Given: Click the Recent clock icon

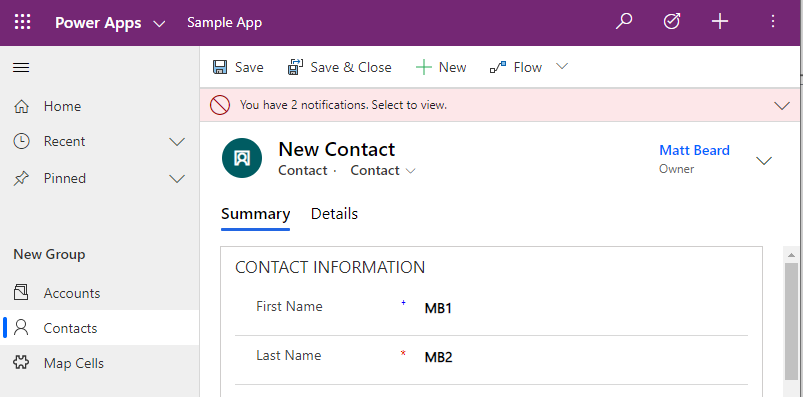Looking at the screenshot, I should coord(21,141).
